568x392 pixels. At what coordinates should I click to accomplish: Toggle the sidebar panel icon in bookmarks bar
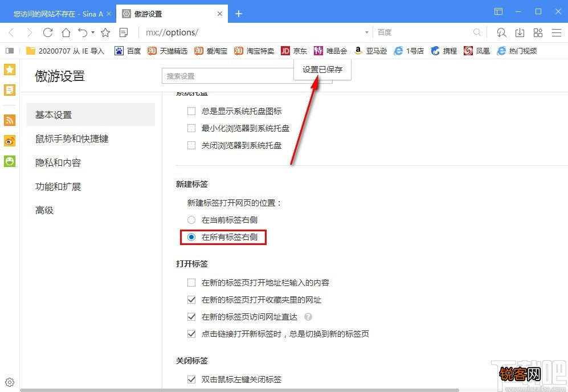pos(10,51)
